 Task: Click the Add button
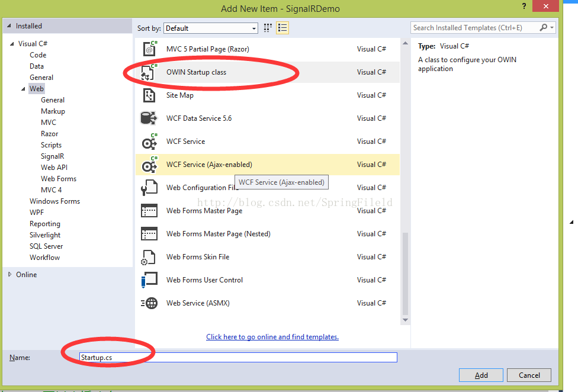pos(481,375)
